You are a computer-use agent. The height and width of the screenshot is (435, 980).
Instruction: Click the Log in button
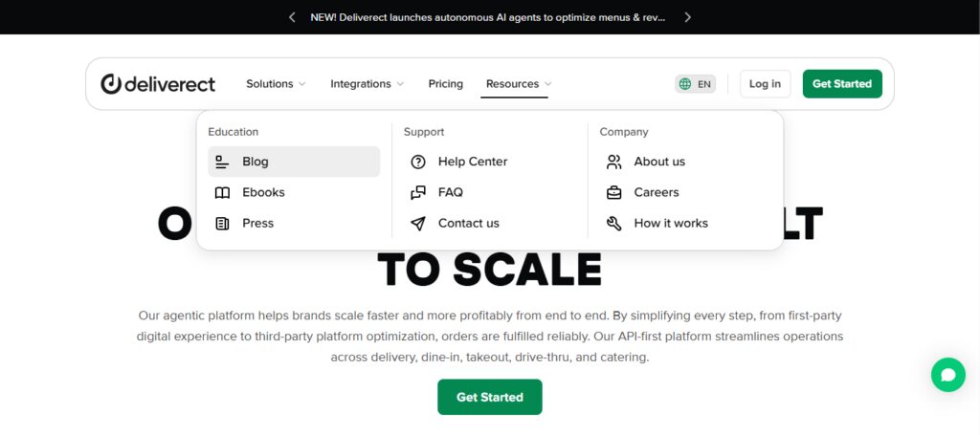point(765,83)
